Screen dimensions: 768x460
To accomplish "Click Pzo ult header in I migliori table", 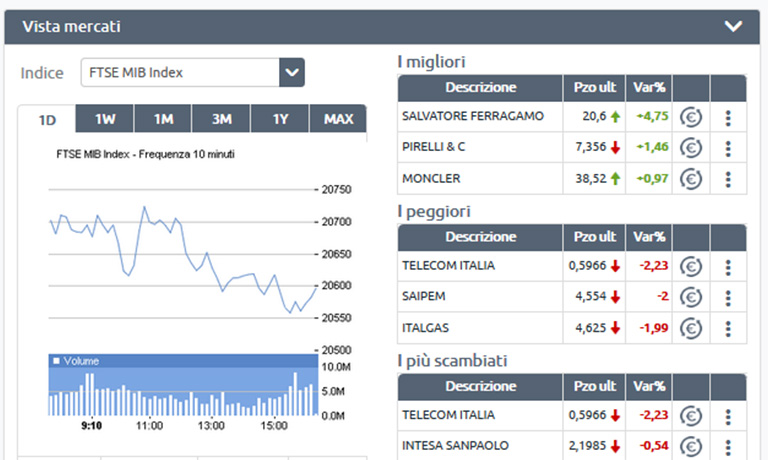I will (595, 88).
